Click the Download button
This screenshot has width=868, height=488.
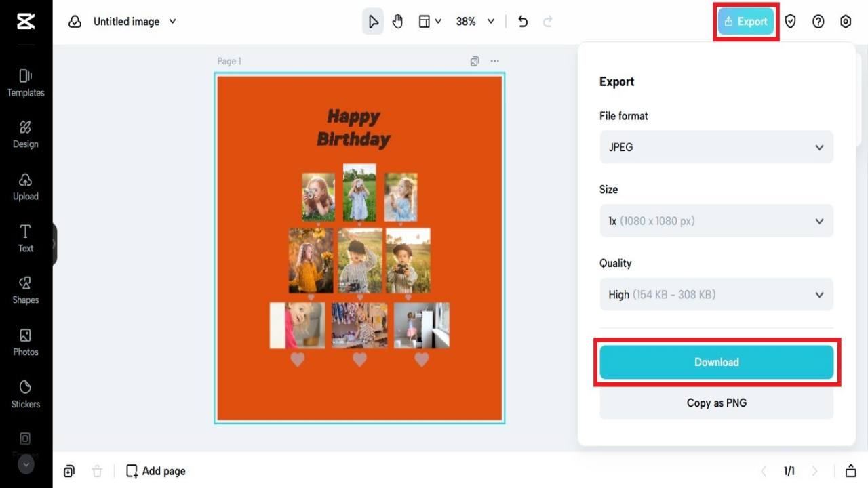pos(716,362)
